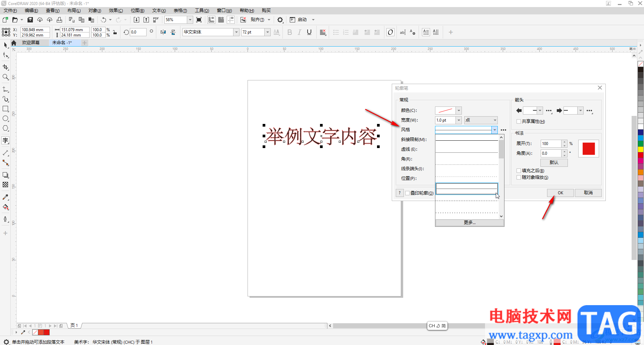Viewport: 644px width, 345px height.
Task: Open line style settings ellipsis button
Action: pos(503,130)
